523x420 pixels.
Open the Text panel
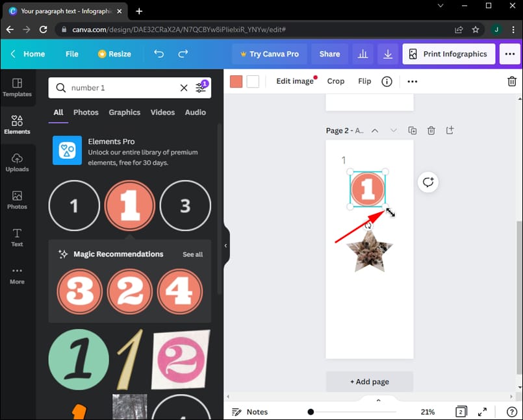tap(17, 238)
